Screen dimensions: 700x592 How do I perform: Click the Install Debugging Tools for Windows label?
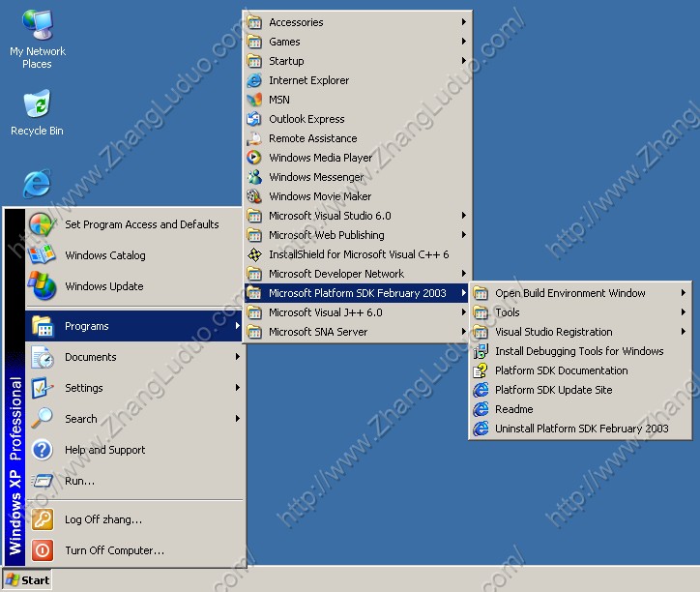579,351
